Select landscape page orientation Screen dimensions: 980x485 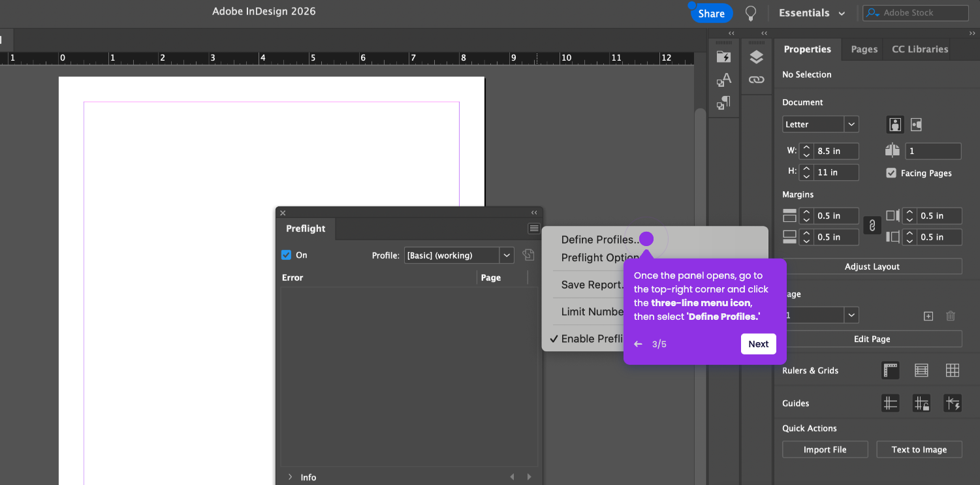coord(916,124)
